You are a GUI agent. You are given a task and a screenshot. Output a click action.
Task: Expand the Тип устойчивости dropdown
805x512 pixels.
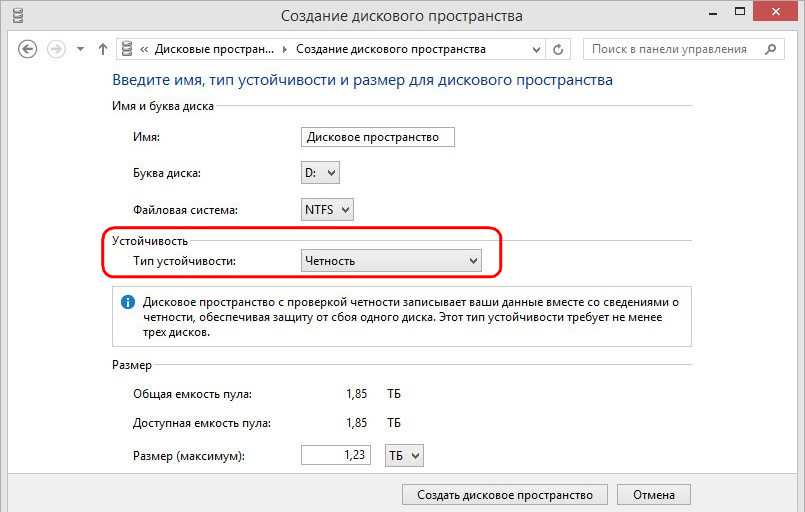[391, 261]
